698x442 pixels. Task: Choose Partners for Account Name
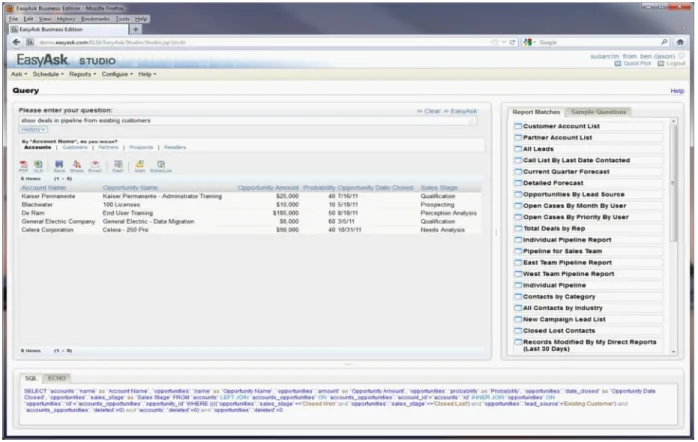click(108, 147)
